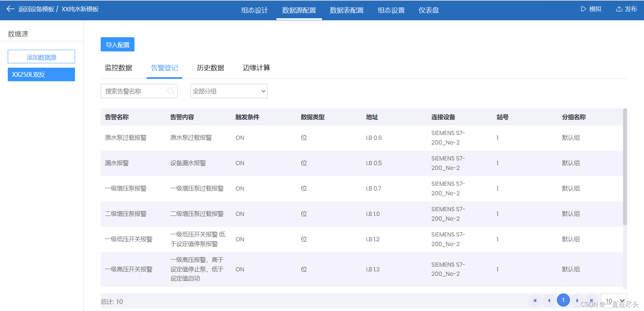Click address cell I.B 1.2

[373, 239]
